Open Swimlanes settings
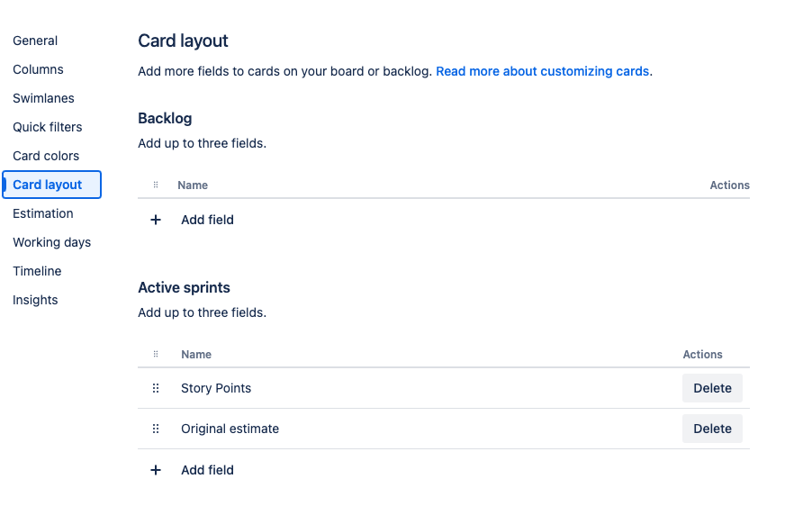Image resolution: width=812 pixels, height=506 pixels. click(x=43, y=98)
